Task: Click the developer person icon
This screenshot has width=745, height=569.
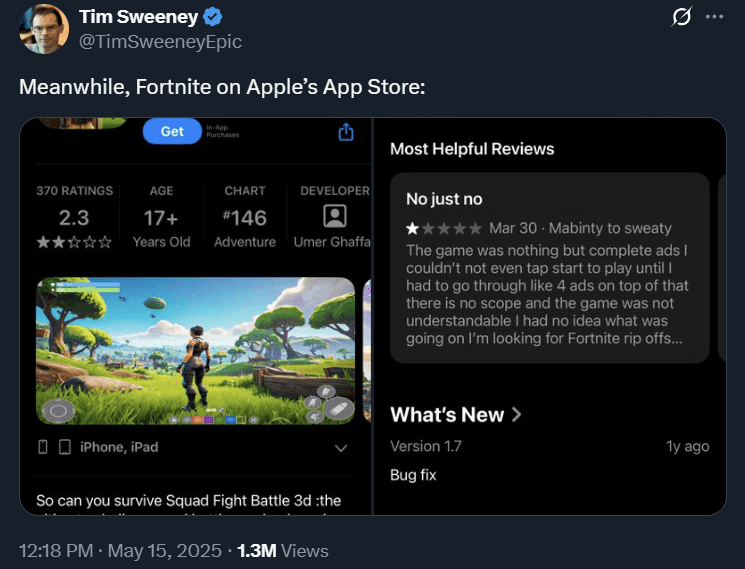Action: click(334, 216)
